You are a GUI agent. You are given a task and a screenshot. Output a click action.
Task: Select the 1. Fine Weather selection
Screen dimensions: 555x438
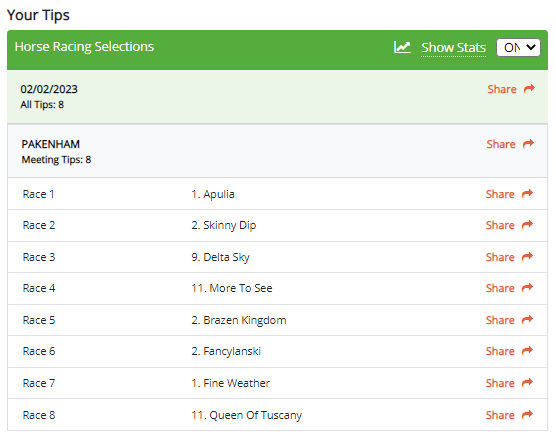230,383
